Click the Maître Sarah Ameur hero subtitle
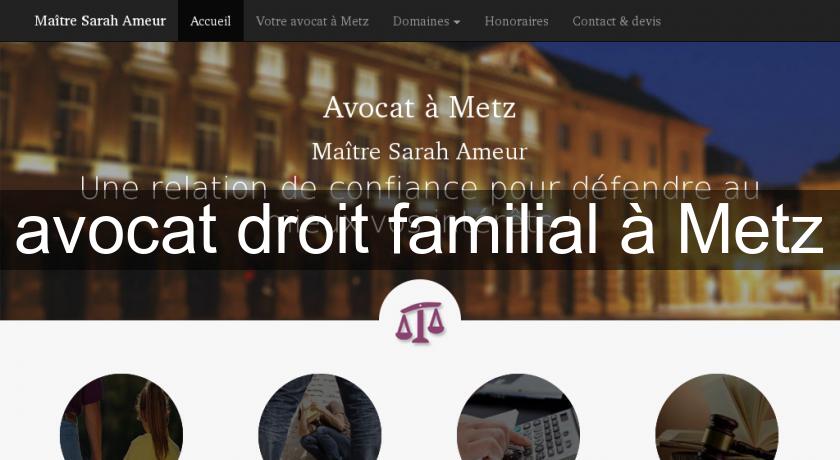The height and width of the screenshot is (460, 840). (419, 152)
